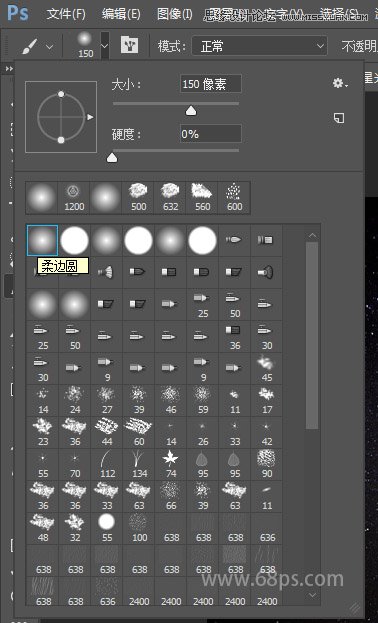Select the recent brush labeled 632
This screenshot has height=623, width=378.
tap(170, 198)
